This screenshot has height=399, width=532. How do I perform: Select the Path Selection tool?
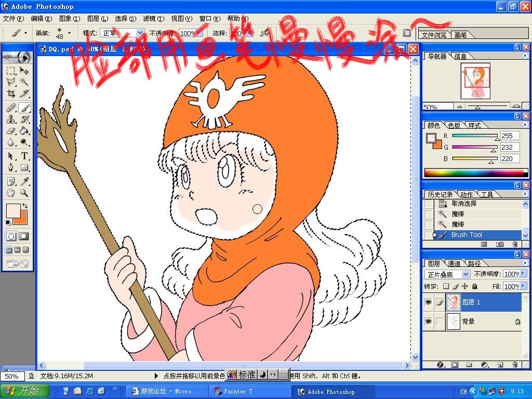pos(11,156)
